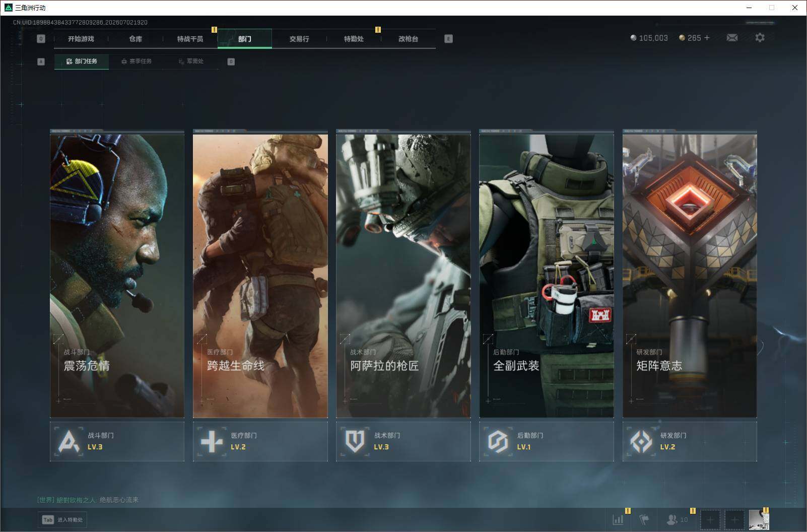Open the mail envelope icon
Image resolution: width=807 pixels, height=532 pixels.
click(732, 38)
